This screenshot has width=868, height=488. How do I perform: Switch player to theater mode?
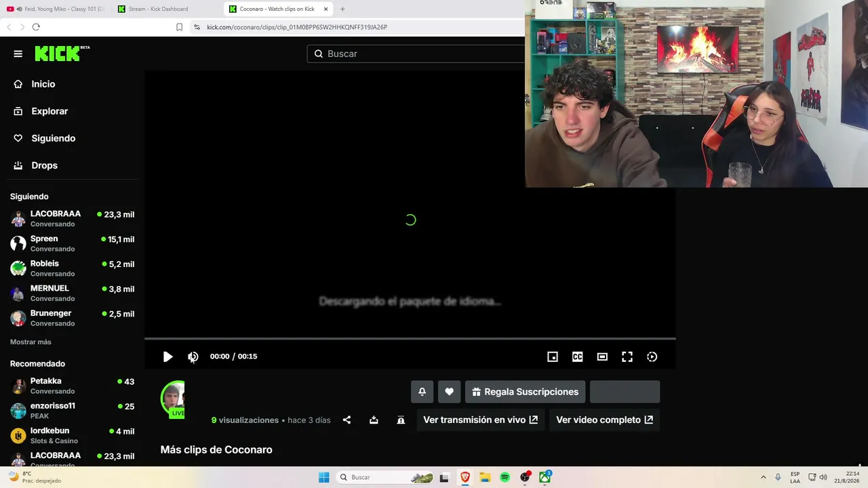pos(602,357)
